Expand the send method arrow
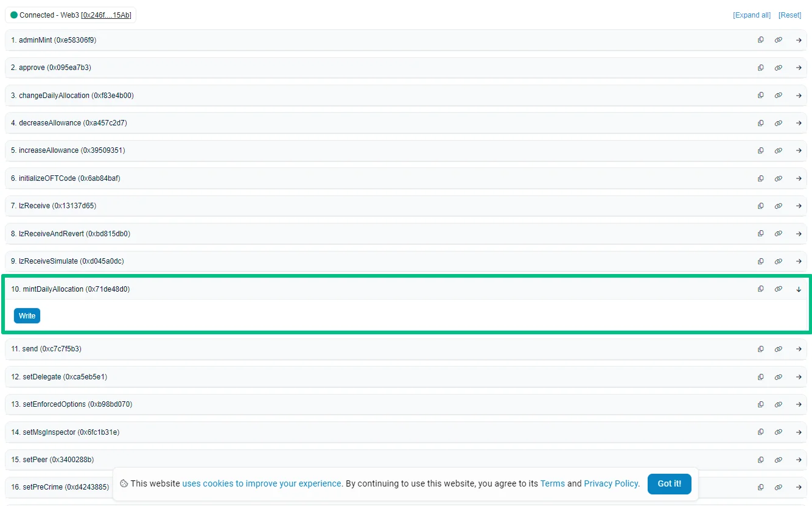Screen dimensions: 812x506 (x=799, y=349)
